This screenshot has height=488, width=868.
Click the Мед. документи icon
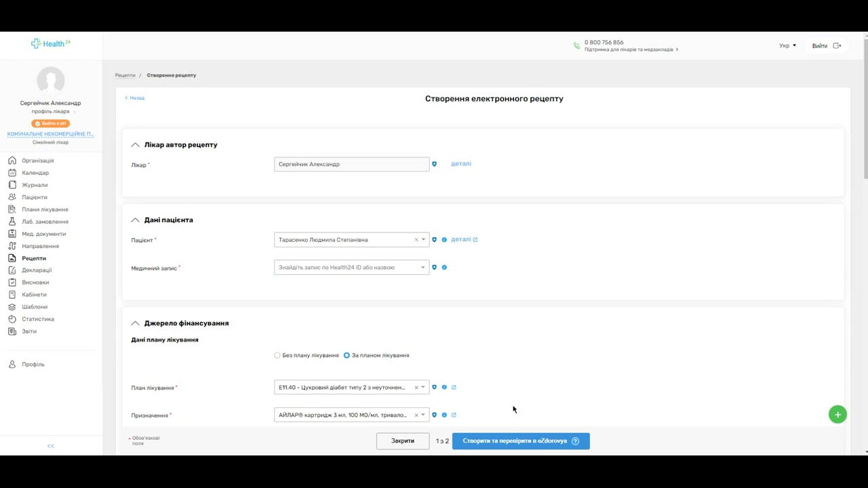click(12, 234)
